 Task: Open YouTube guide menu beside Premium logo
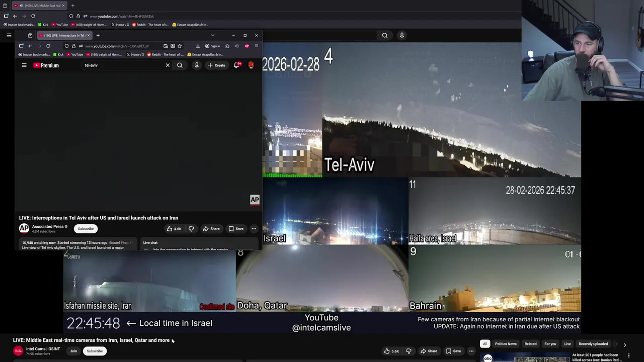pos(24,65)
